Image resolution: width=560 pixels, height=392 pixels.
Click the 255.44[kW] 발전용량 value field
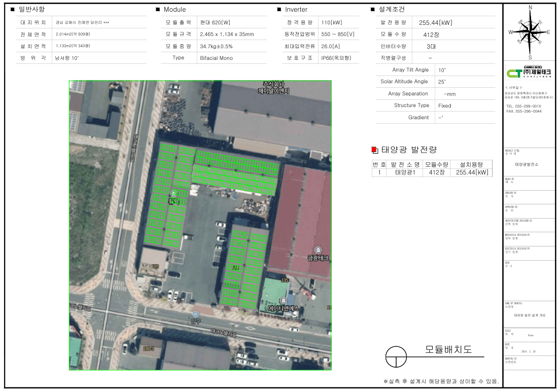pos(435,22)
